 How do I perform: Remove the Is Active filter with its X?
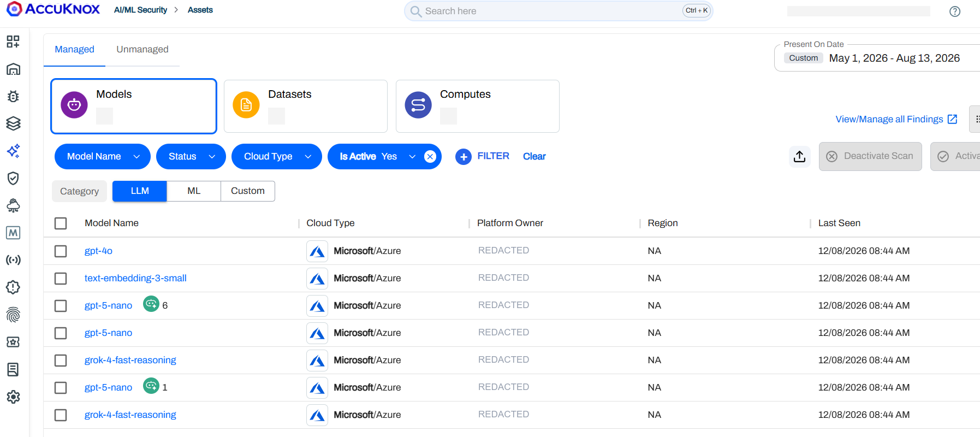pos(430,157)
